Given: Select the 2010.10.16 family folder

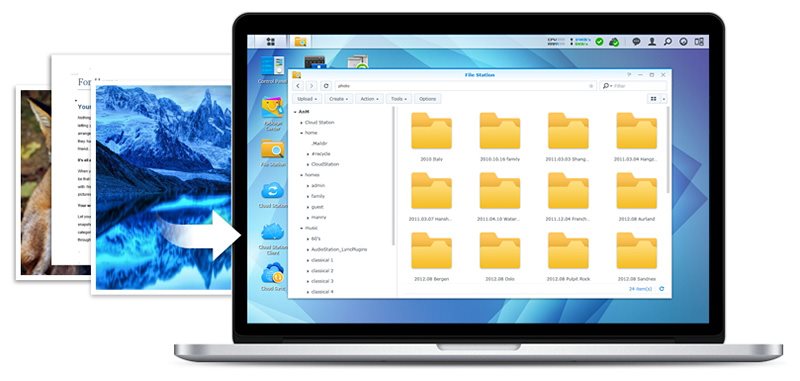Looking at the screenshot, I should (x=500, y=131).
